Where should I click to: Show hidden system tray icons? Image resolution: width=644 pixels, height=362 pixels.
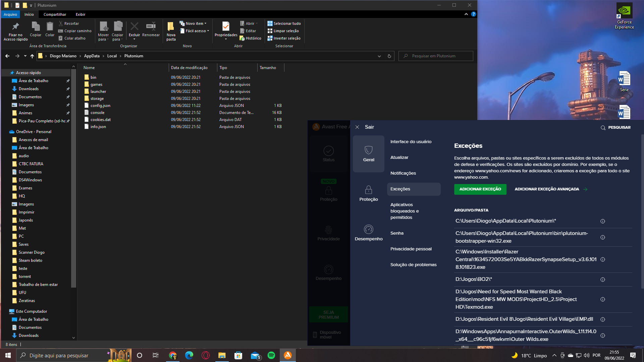coord(554,355)
